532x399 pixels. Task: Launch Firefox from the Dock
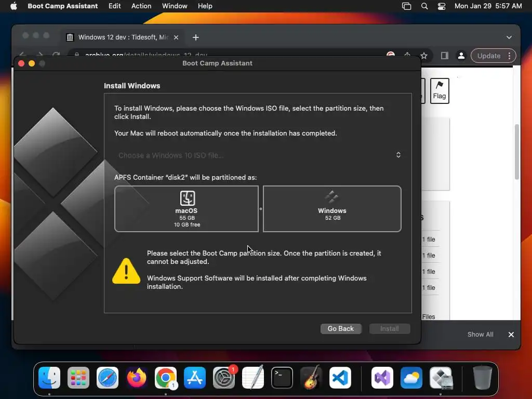pyautogui.click(x=137, y=378)
